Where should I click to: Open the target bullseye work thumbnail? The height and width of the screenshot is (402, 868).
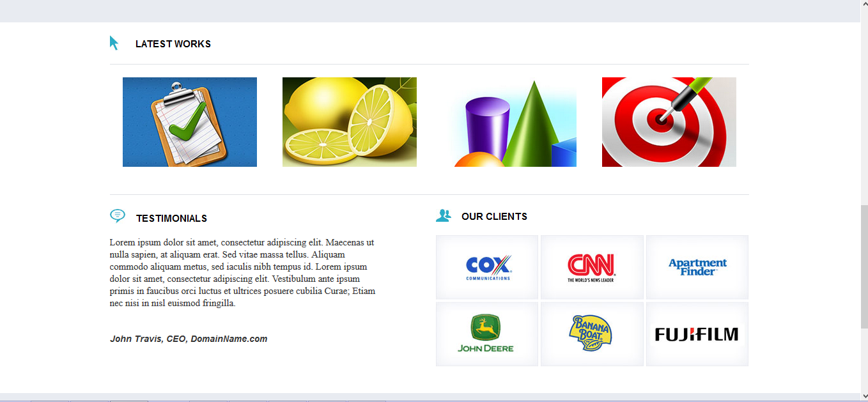coord(669,122)
